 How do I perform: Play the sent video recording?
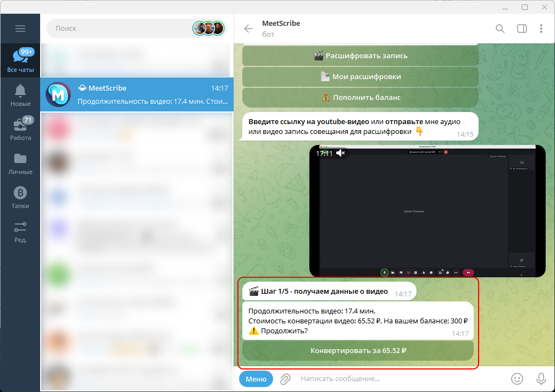click(427, 211)
